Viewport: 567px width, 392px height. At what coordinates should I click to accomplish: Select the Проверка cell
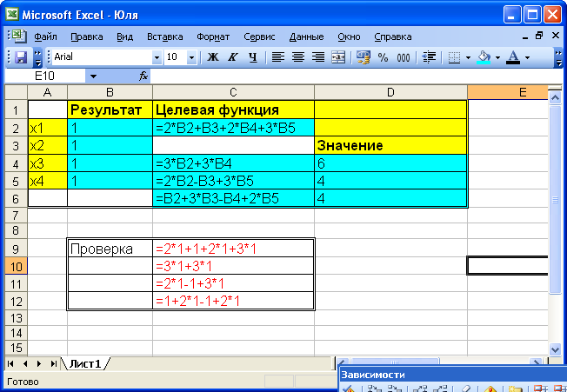[x=110, y=249]
